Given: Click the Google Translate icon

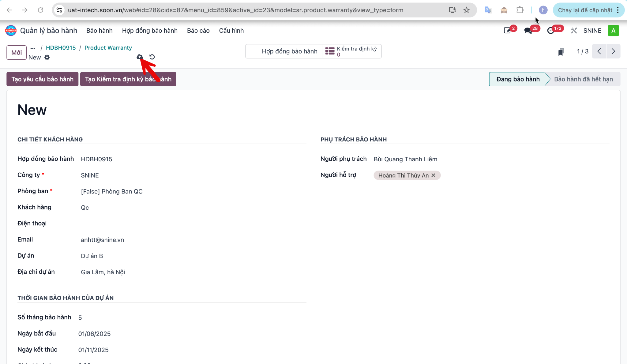Looking at the screenshot, I should pos(488,10).
